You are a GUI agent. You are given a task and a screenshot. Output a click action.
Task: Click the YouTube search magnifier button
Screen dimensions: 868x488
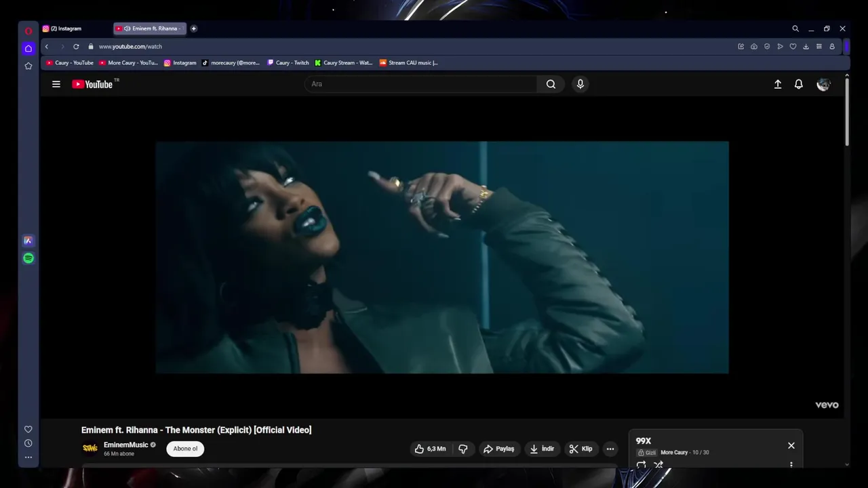click(x=551, y=84)
